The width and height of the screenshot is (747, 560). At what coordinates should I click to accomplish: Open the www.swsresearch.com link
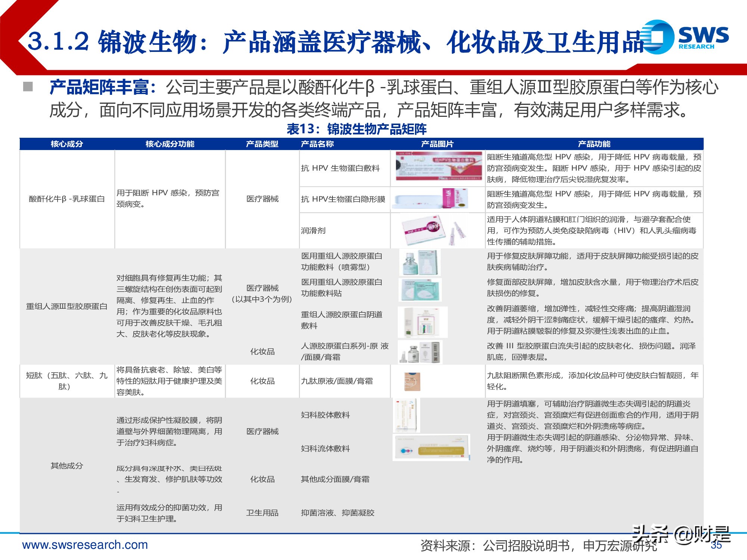tap(85, 545)
